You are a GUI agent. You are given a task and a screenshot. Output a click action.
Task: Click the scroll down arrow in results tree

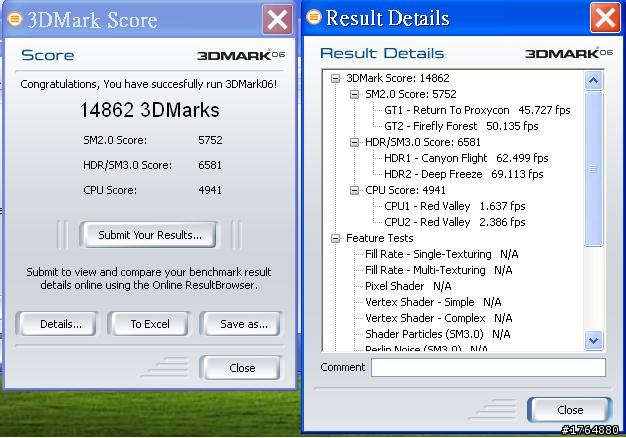tap(593, 341)
